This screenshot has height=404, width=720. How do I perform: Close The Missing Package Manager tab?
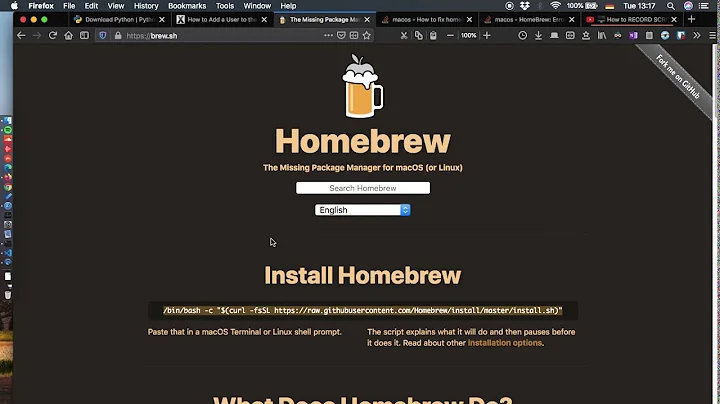coord(367,20)
